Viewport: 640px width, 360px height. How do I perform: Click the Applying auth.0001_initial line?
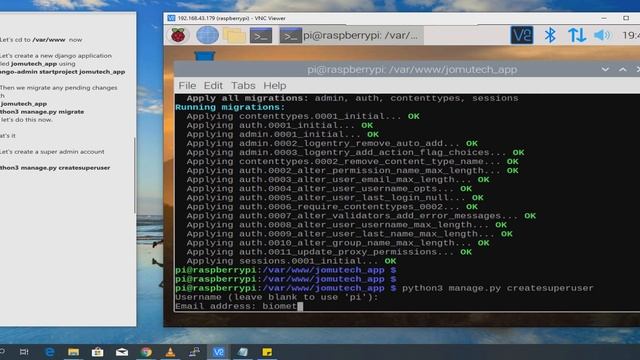pos(280,125)
